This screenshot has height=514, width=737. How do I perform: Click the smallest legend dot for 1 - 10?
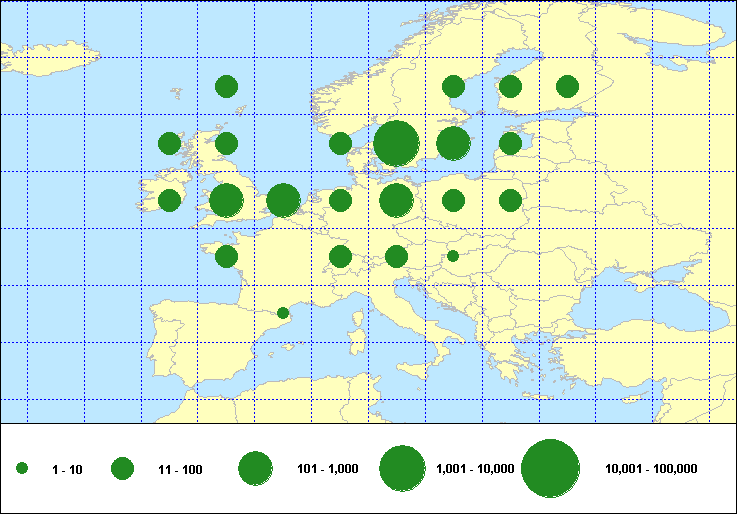click(x=22, y=468)
